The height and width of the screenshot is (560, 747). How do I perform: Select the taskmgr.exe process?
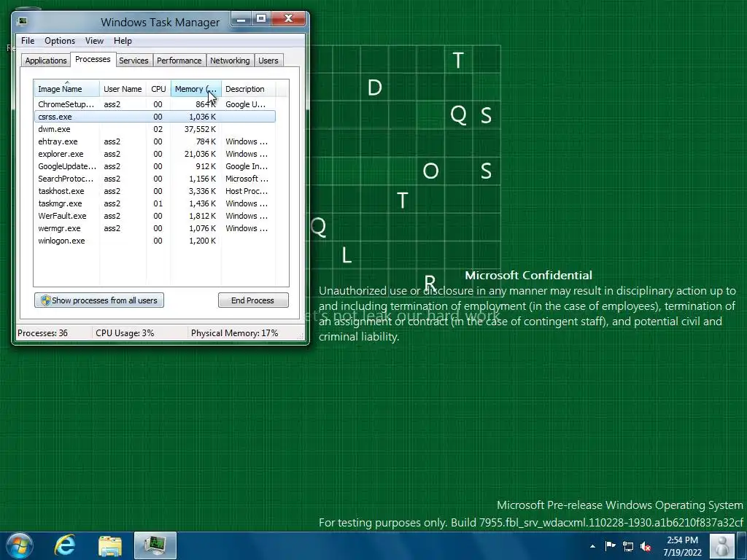tap(155, 203)
